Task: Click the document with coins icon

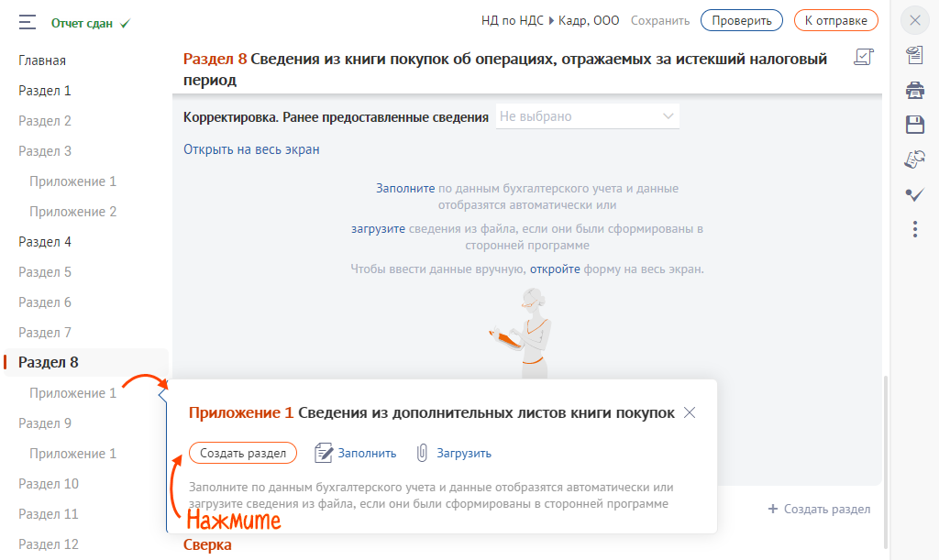Action: [x=914, y=56]
